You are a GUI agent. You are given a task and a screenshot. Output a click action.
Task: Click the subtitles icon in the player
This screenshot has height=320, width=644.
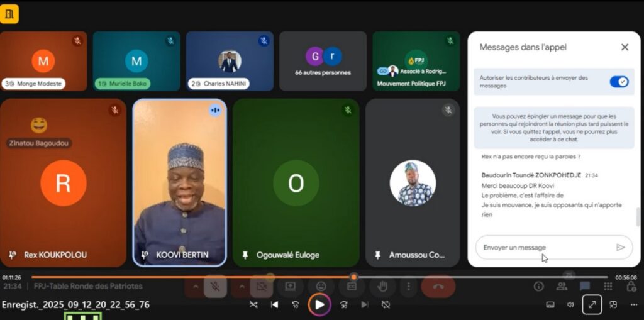(x=550, y=305)
